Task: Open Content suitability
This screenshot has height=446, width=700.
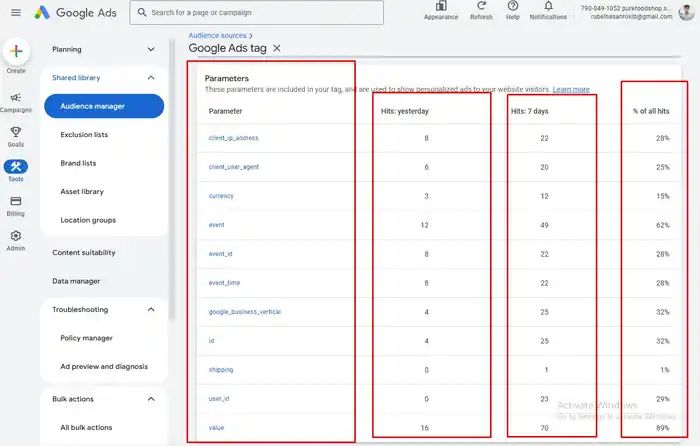Action: pyautogui.click(x=83, y=252)
